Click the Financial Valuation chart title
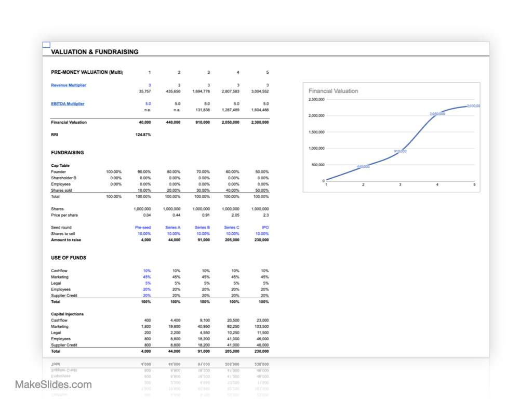532x399 pixels. tap(333, 91)
